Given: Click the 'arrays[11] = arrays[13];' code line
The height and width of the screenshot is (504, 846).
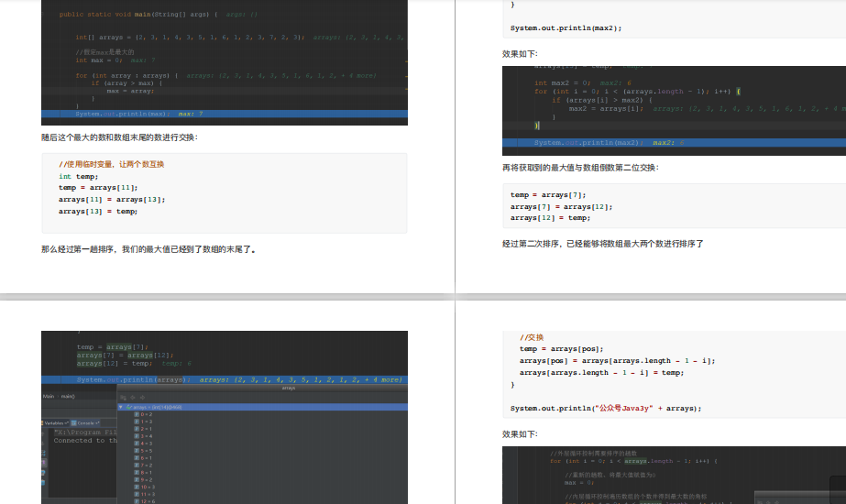Looking at the screenshot, I should coord(112,200).
